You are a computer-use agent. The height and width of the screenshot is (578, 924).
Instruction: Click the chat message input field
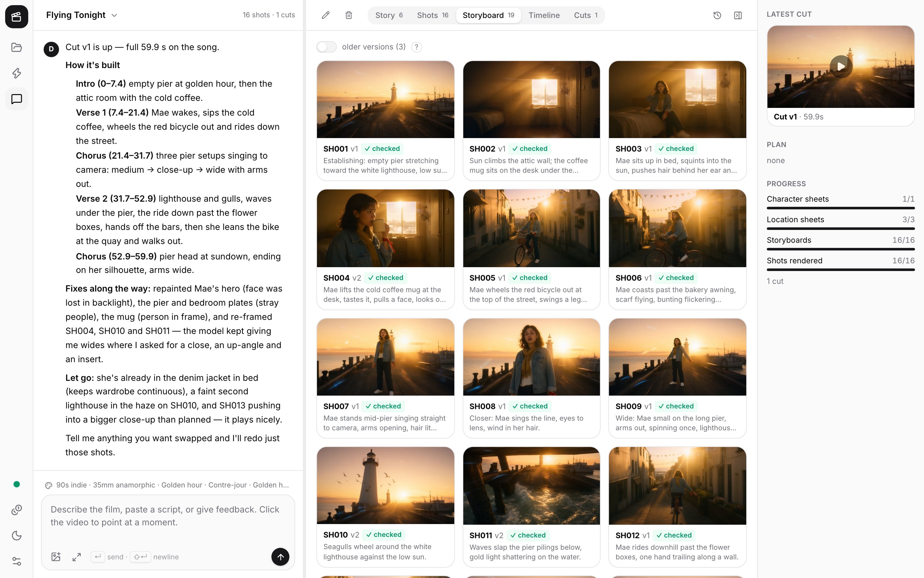[168, 516]
